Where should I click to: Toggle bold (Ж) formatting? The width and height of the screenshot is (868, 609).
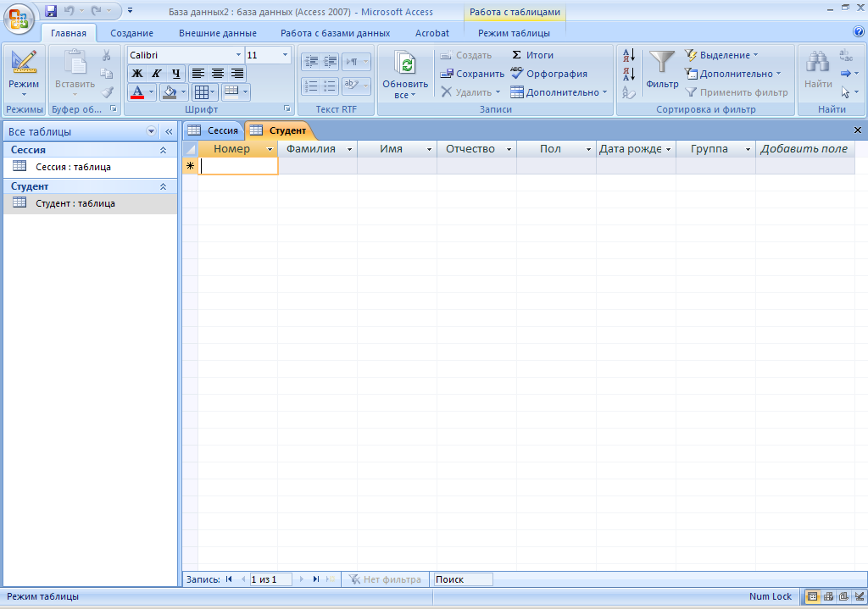pos(137,73)
